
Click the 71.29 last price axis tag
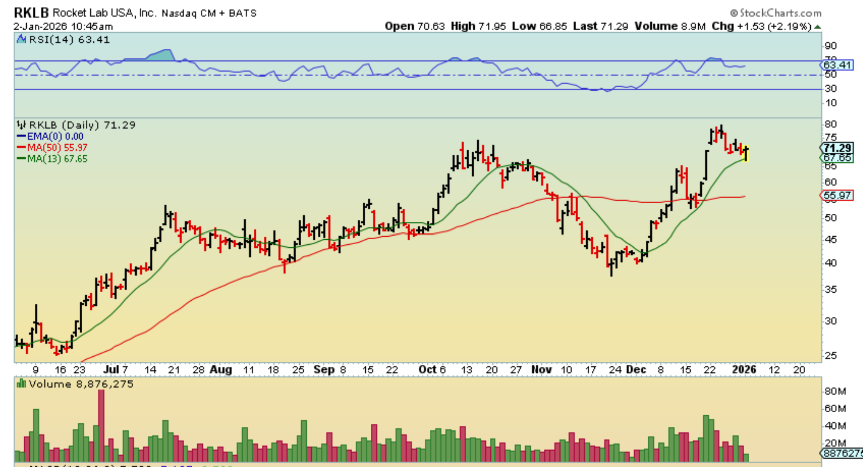point(837,148)
